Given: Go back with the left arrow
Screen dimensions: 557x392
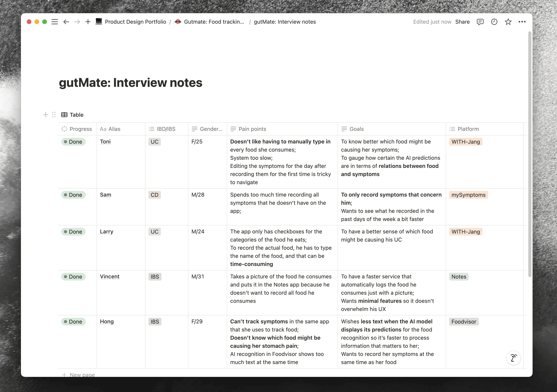Looking at the screenshot, I should [66, 22].
